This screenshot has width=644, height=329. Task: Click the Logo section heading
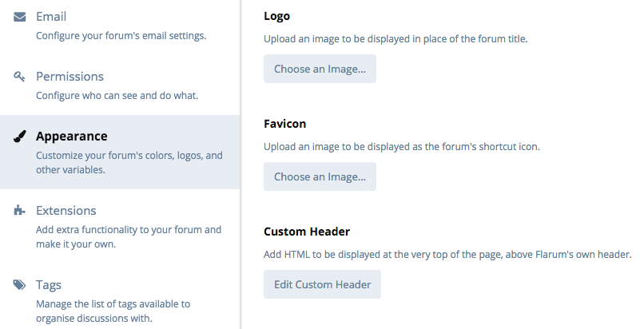click(x=276, y=16)
